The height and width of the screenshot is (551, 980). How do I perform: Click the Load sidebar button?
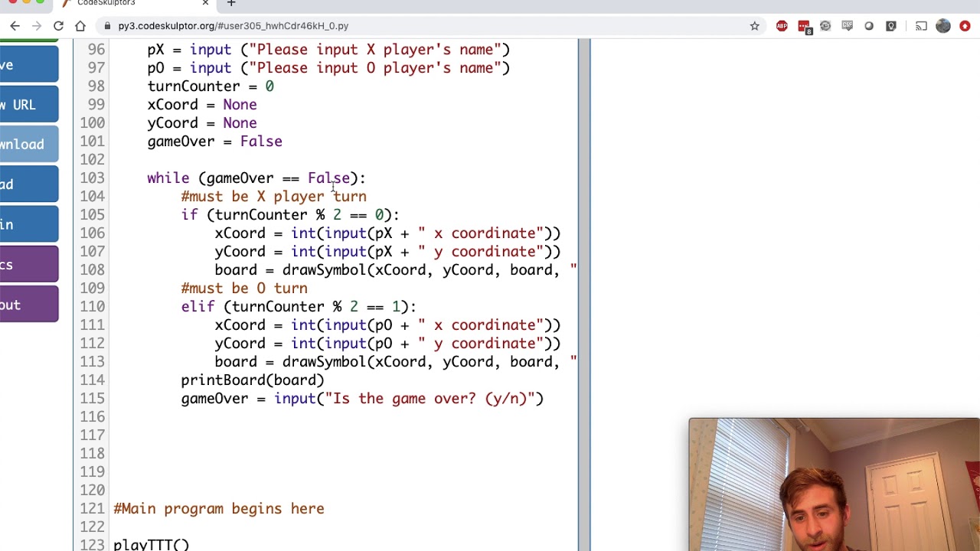pyautogui.click(x=28, y=184)
